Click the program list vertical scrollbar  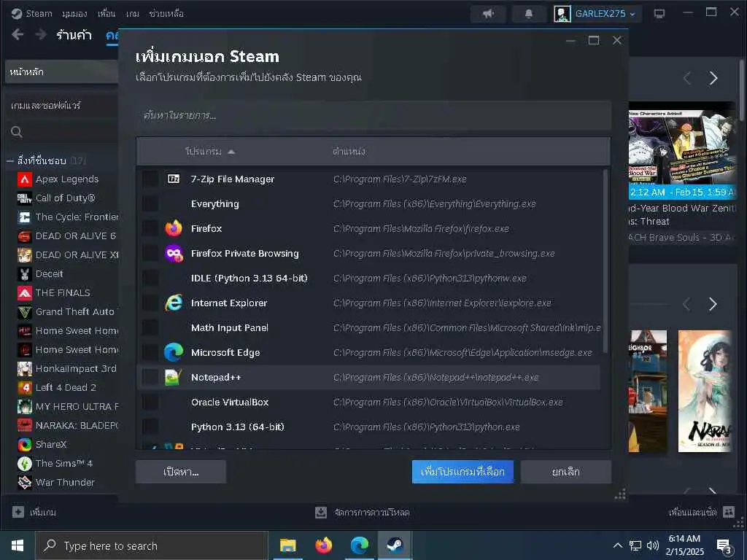pyautogui.click(x=605, y=262)
